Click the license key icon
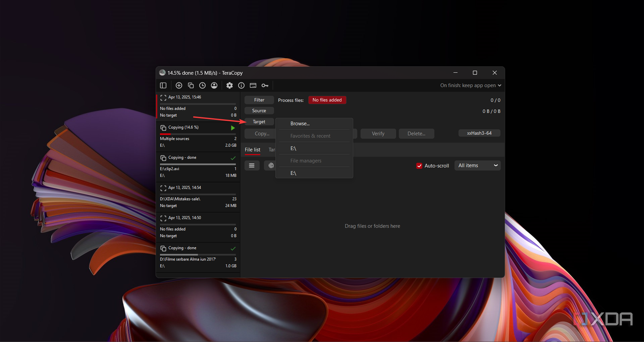 click(x=265, y=85)
